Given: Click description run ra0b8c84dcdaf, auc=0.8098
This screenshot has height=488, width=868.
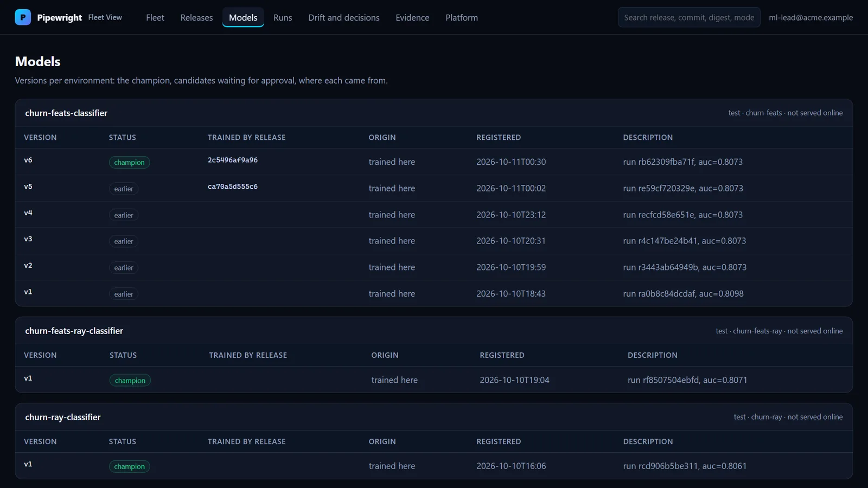Looking at the screenshot, I should tap(683, 293).
